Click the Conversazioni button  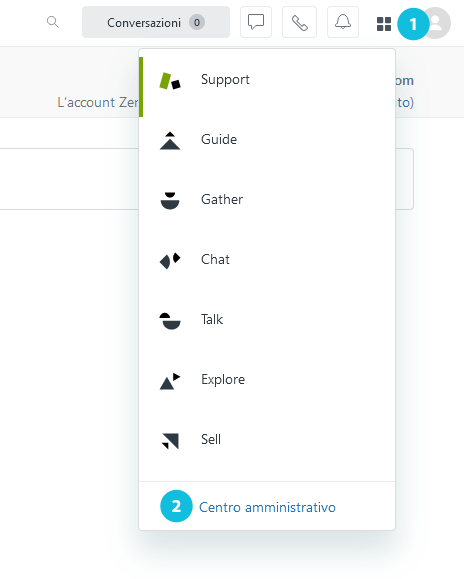click(156, 22)
